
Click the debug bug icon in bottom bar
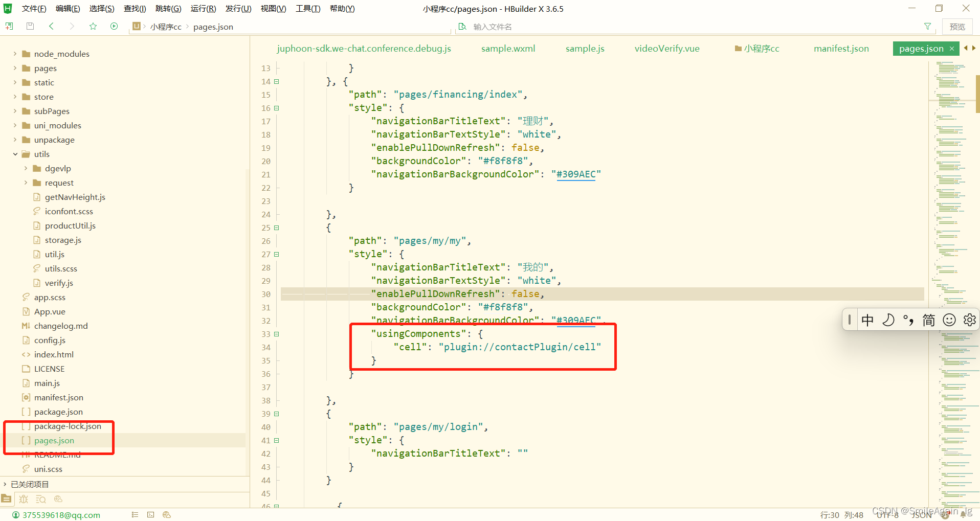pyautogui.click(x=24, y=499)
